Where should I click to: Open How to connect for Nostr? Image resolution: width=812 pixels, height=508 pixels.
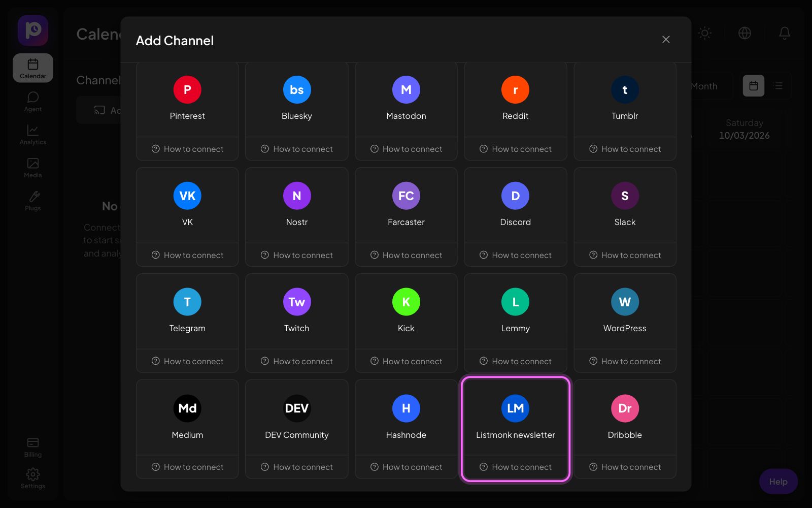tap(297, 255)
